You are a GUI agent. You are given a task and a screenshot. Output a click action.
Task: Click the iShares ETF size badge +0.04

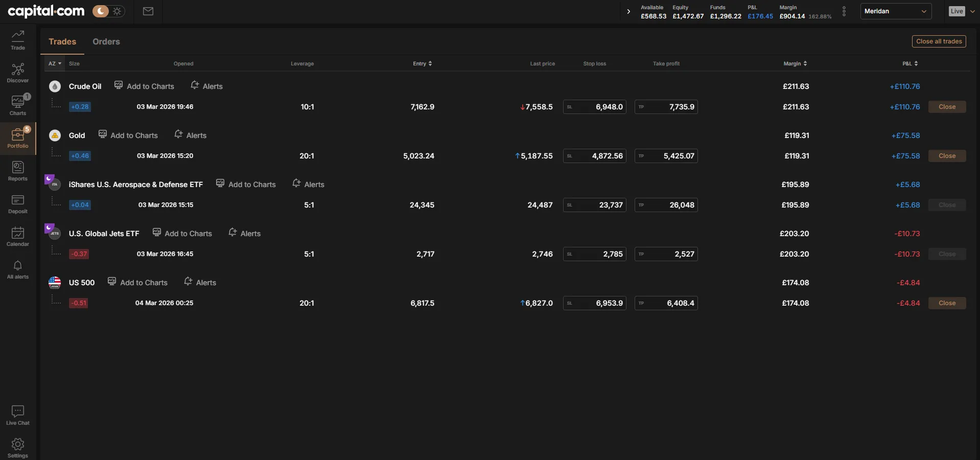[x=80, y=205]
